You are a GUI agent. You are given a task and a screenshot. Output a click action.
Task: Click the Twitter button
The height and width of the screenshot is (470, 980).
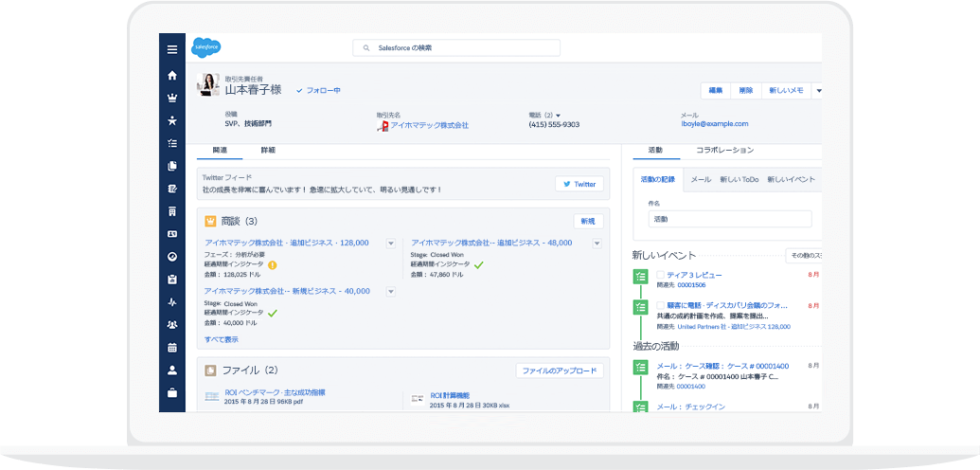click(x=579, y=184)
